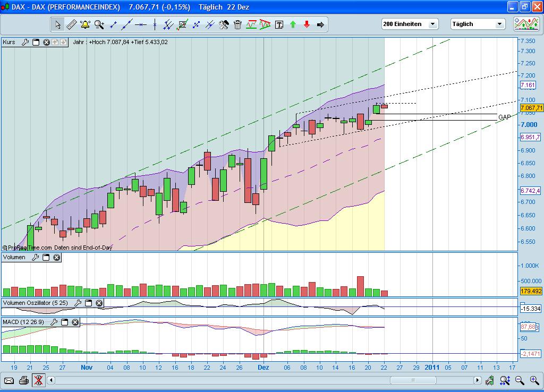Screen dimensions: 544x392
Task: Open the MACD indicator settings wrench
Action: click(x=54, y=322)
